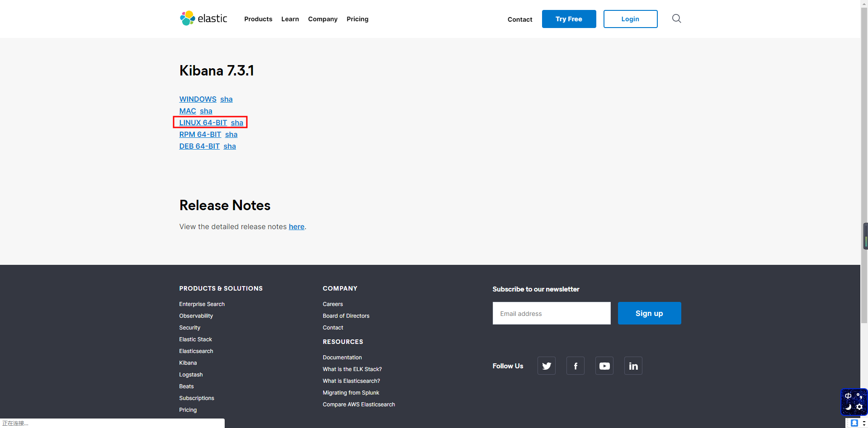Open sha link next to LINUX 64-BIT
The image size is (868, 428).
coord(237,122)
